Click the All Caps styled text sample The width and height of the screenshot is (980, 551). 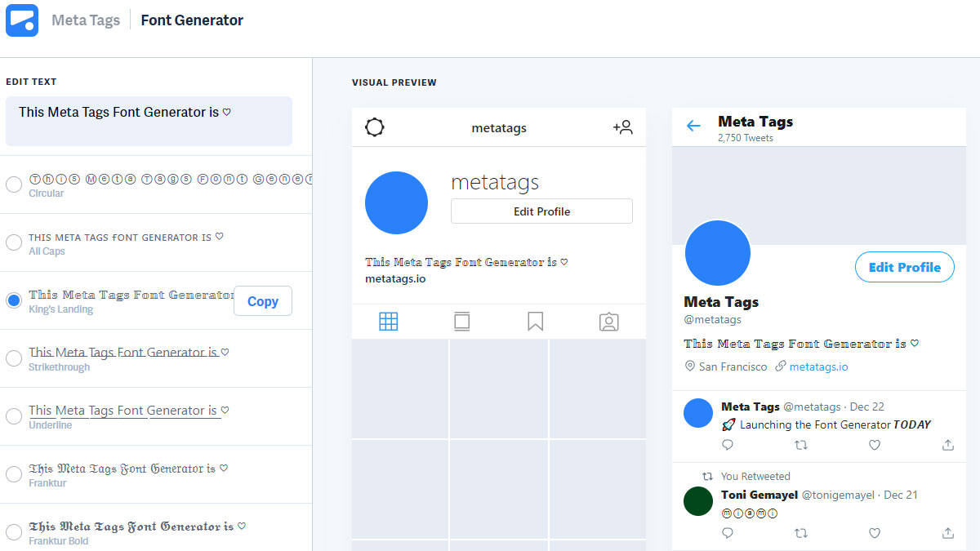pyautogui.click(x=126, y=237)
